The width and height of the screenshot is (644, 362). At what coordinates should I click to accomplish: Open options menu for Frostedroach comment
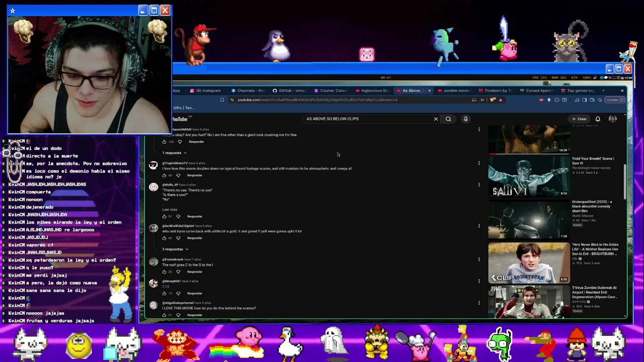479,260
